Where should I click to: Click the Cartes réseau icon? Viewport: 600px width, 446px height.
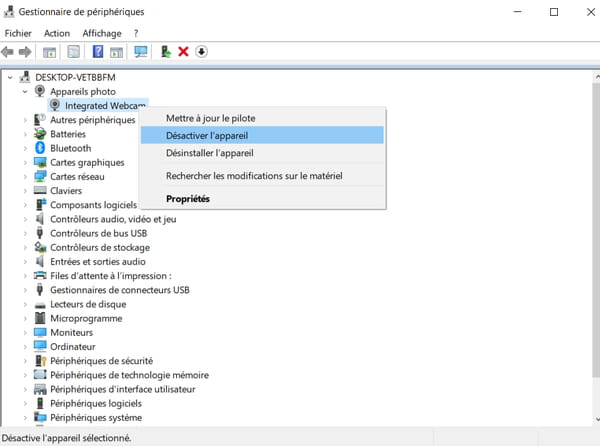(40, 176)
